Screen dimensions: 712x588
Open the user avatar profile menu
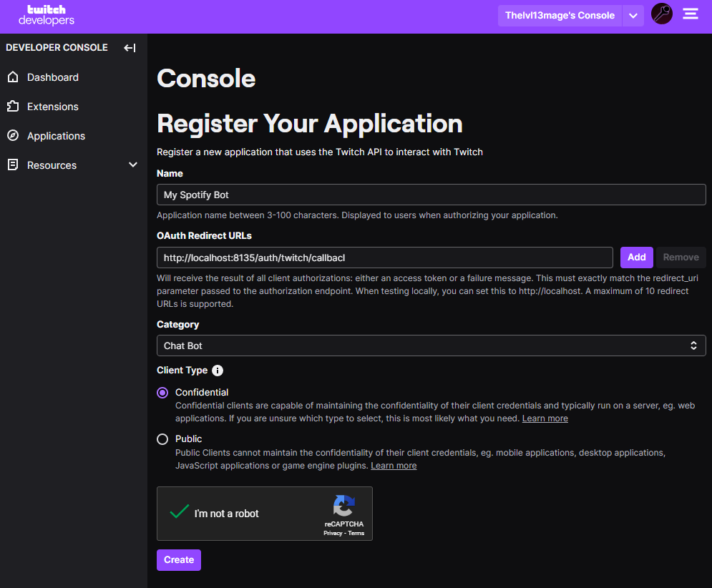coord(662,14)
